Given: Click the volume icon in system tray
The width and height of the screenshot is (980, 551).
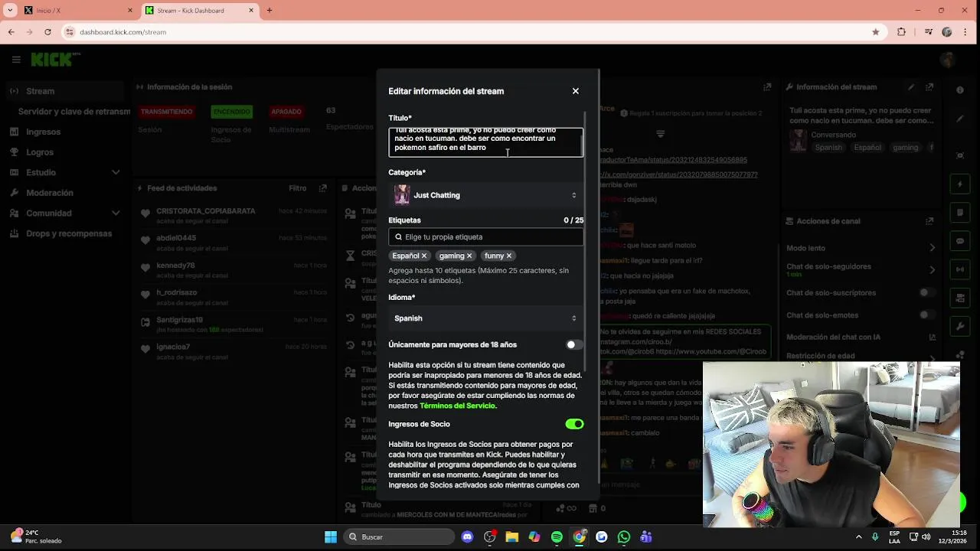Looking at the screenshot, I should tap(926, 537).
